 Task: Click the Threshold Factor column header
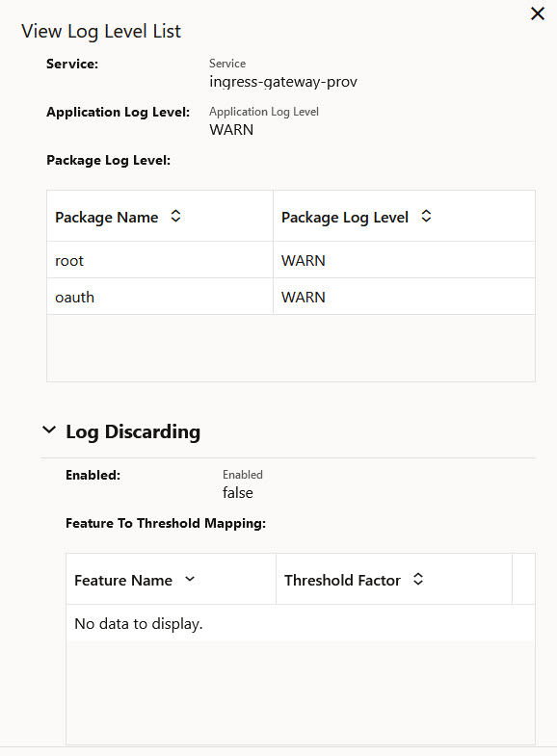(x=394, y=579)
